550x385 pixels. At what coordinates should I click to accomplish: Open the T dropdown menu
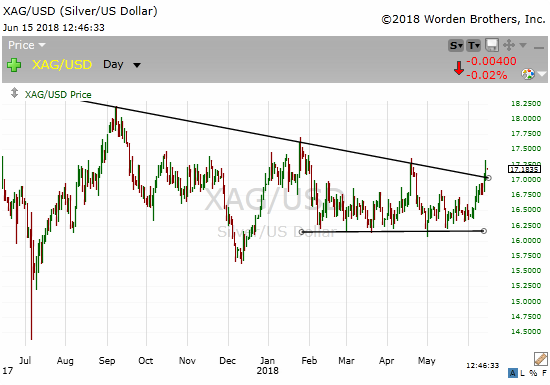(474, 46)
